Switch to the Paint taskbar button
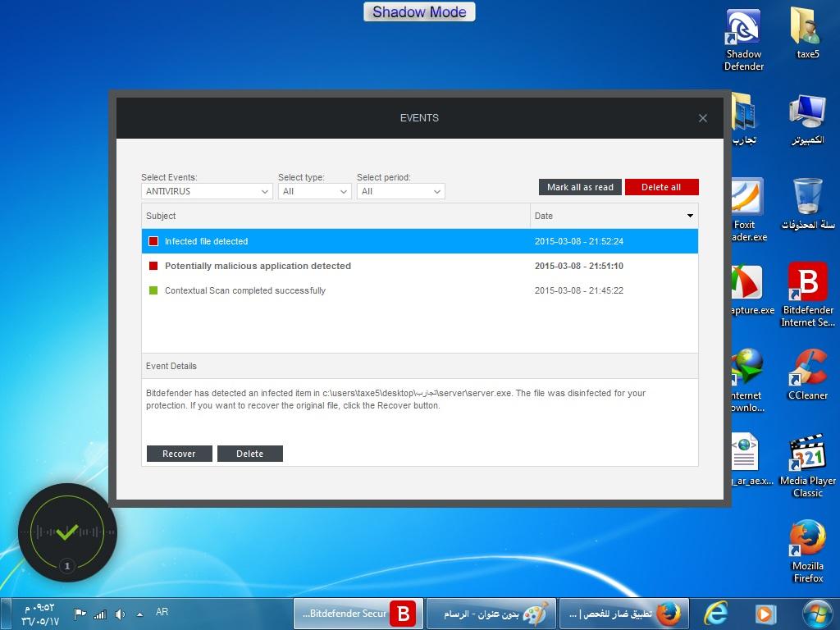 pos(491,614)
